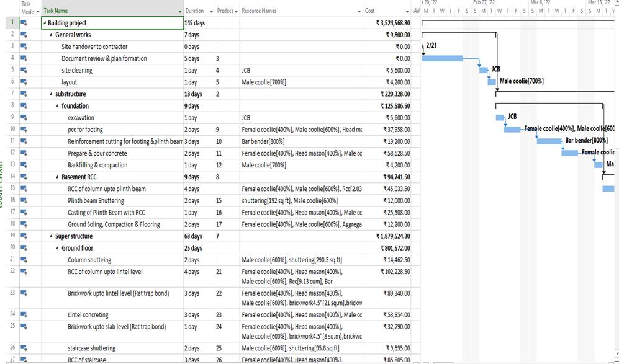
Task: Click task mode icon in Ground floor row
Action: click(24, 247)
